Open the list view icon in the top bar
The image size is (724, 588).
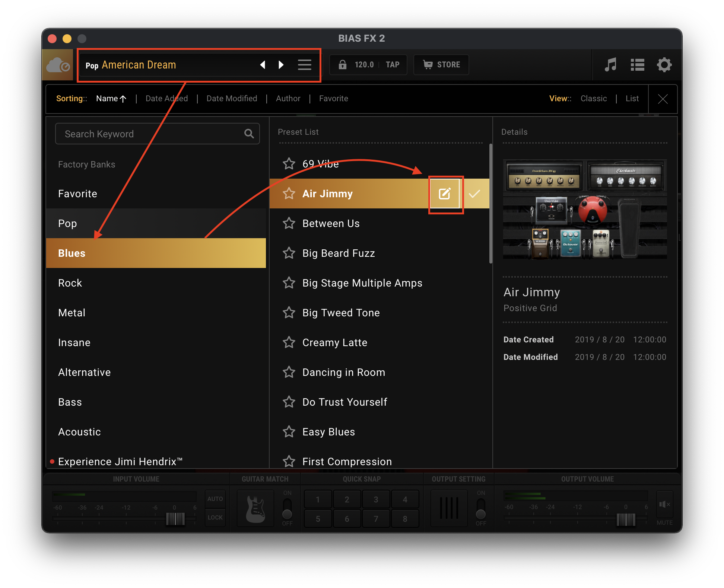(x=637, y=65)
